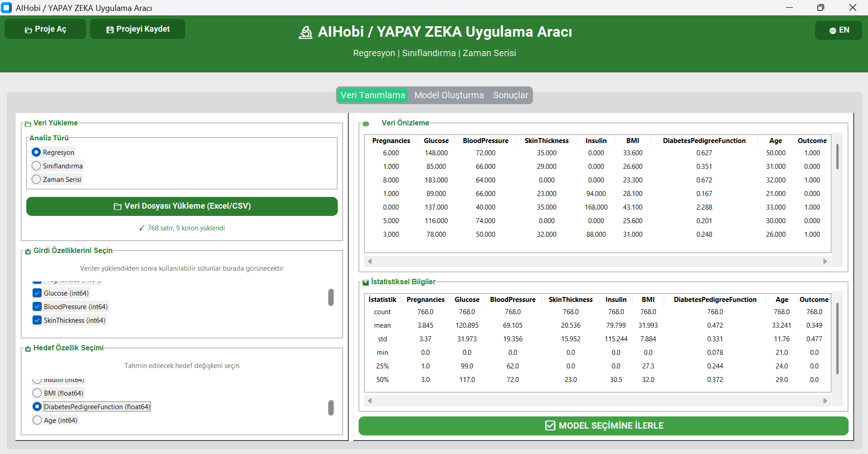Click right arrow of statistics horizontal scrollbar
The height and width of the screenshot is (454, 868).
[825, 401]
